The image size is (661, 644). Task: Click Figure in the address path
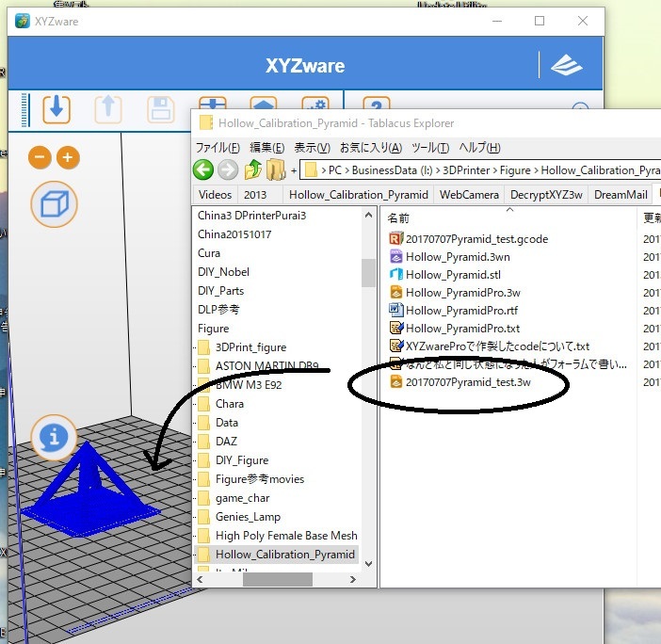pos(515,170)
